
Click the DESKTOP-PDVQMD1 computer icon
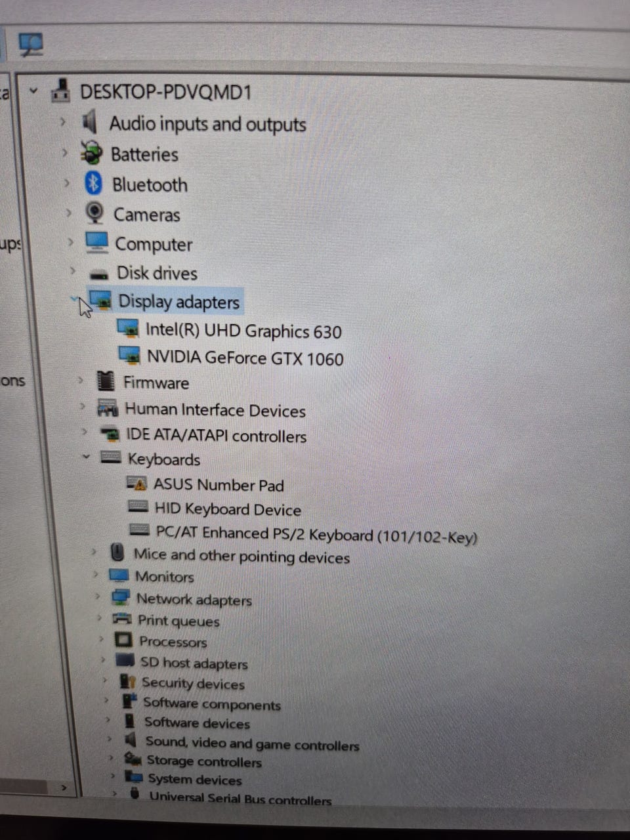click(x=61, y=90)
